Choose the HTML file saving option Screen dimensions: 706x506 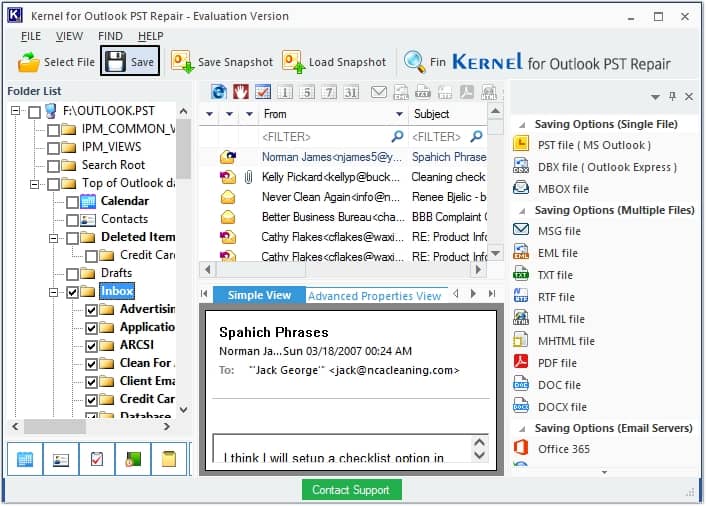[561, 319]
